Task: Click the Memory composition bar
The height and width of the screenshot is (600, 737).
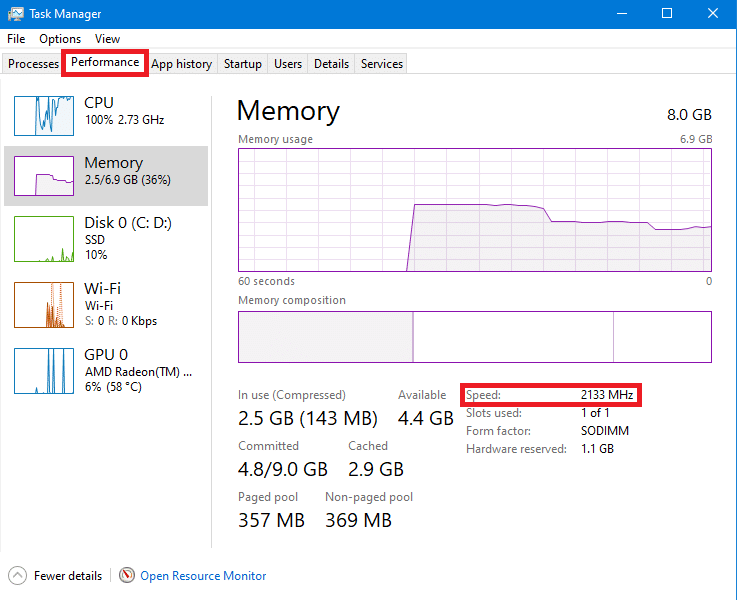Action: (475, 337)
